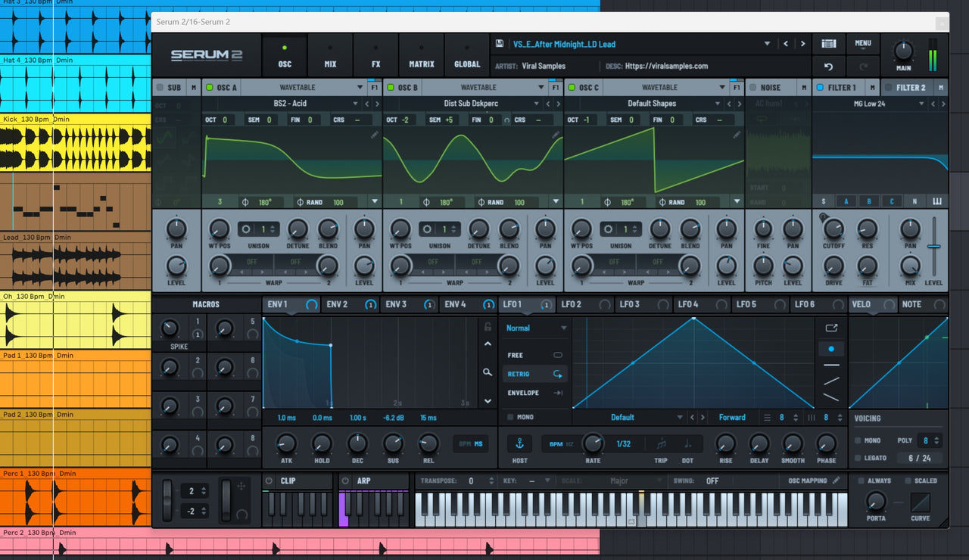Image resolution: width=969 pixels, height=560 pixels.
Task: Select the LFO 3 tab
Action: click(x=643, y=304)
